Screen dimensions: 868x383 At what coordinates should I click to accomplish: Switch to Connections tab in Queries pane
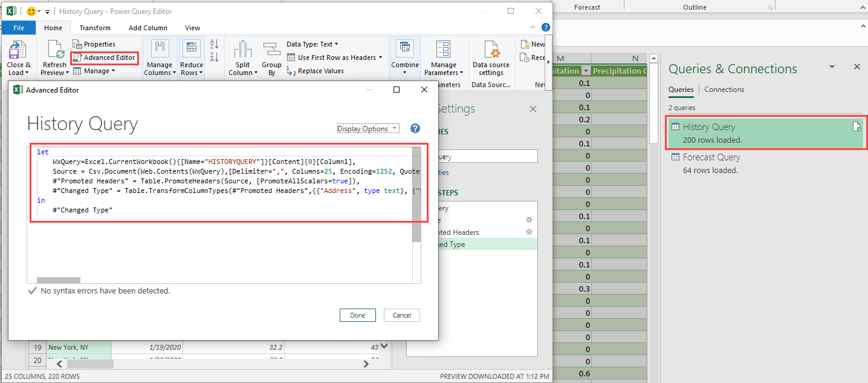[724, 90]
